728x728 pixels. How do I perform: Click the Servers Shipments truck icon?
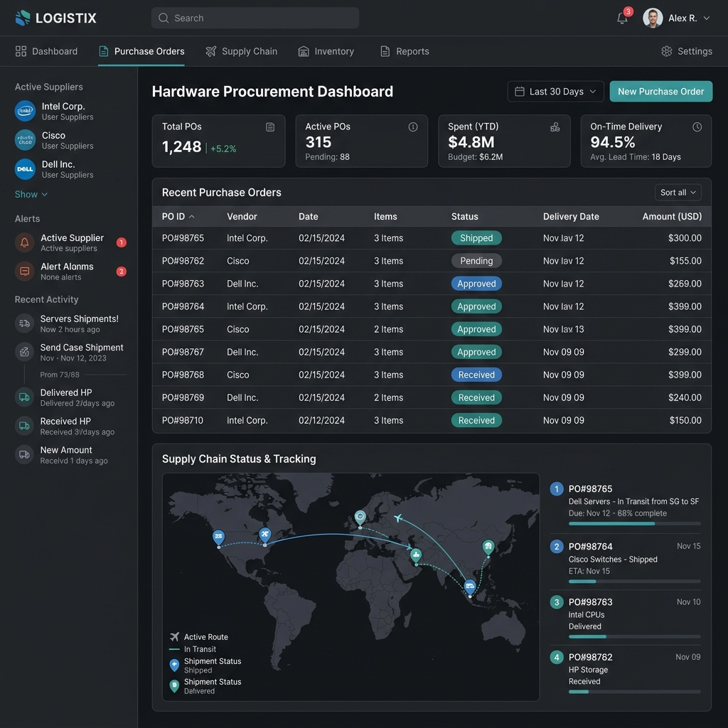click(25, 323)
